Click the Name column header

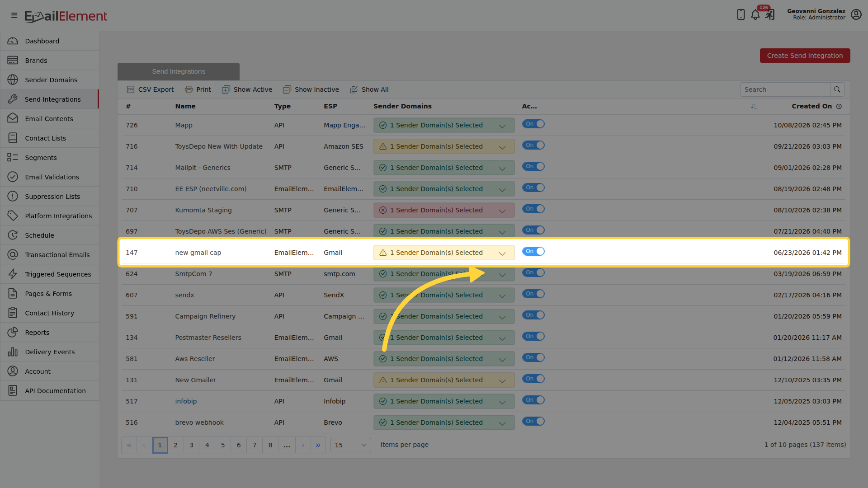pos(185,106)
